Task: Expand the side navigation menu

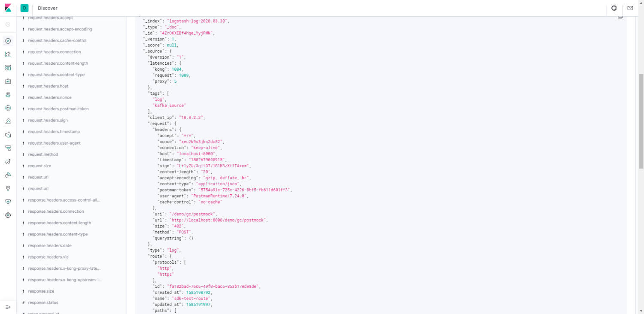Action: pos(8,307)
